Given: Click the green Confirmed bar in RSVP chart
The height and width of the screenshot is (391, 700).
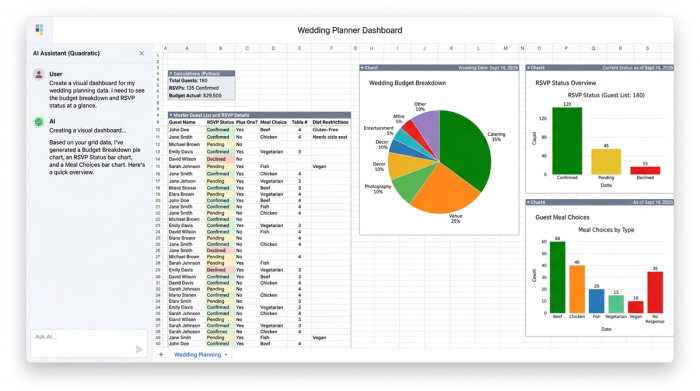Looking at the screenshot, I should pyautogui.click(x=567, y=141).
